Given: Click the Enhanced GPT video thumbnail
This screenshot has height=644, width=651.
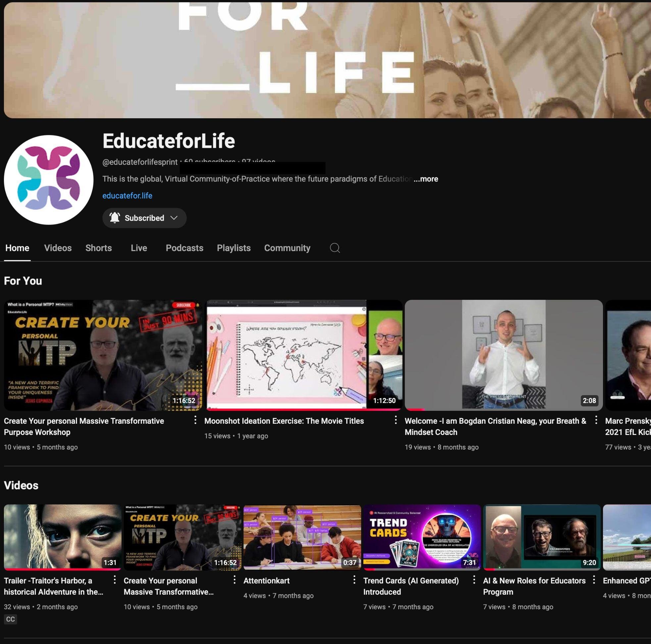Looking at the screenshot, I should coord(627,537).
